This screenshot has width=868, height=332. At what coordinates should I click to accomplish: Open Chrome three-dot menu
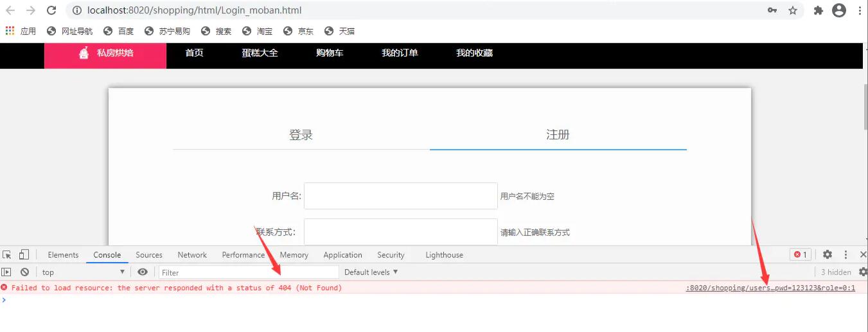tap(860, 10)
